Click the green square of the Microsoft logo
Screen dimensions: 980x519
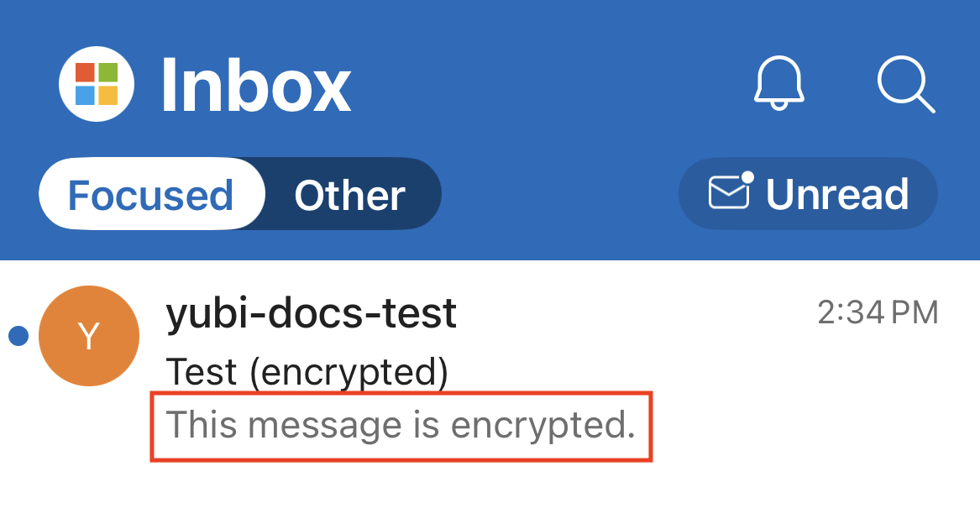click(x=108, y=73)
